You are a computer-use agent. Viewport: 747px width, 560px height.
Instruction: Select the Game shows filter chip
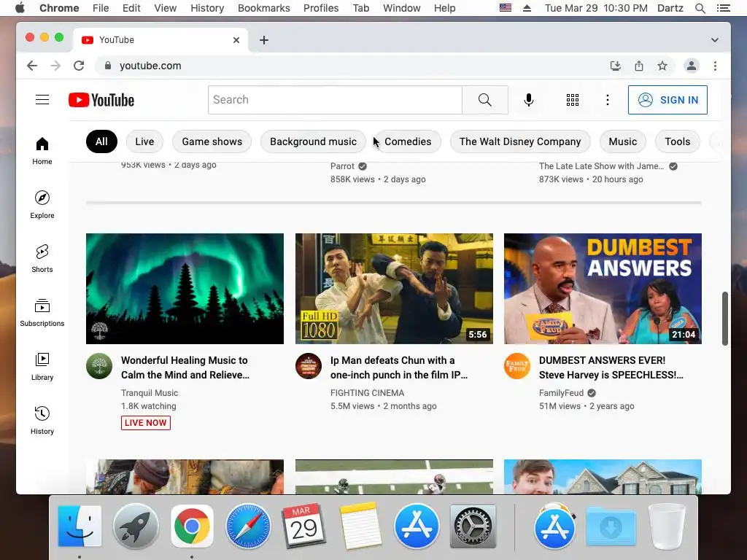pyautogui.click(x=212, y=141)
